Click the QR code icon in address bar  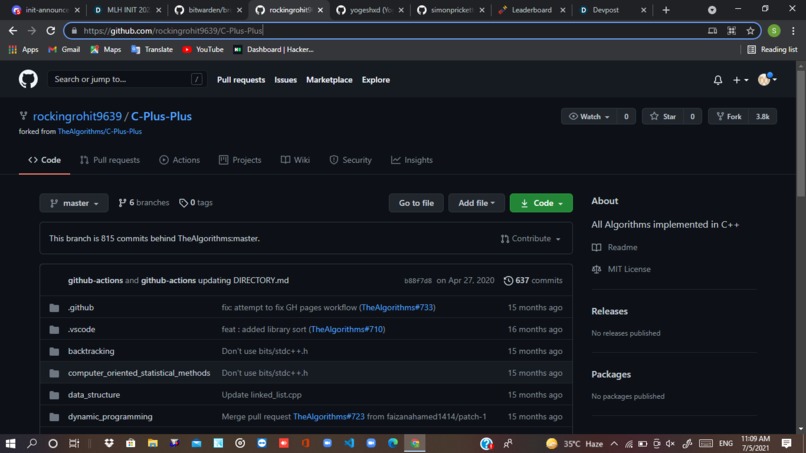tap(731, 31)
